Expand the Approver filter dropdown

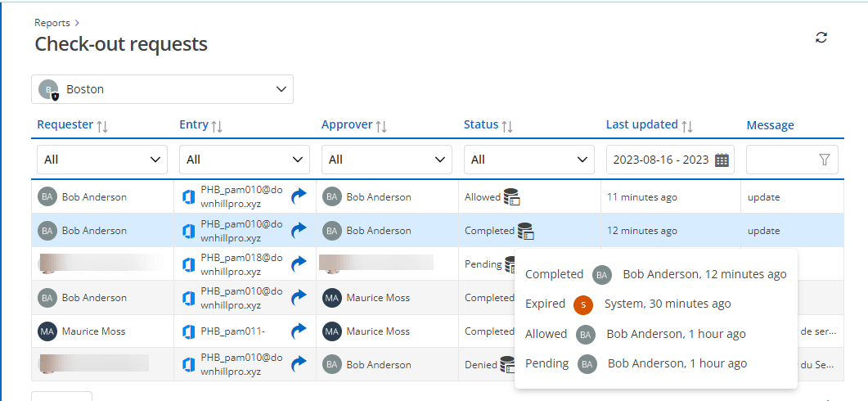(386, 160)
